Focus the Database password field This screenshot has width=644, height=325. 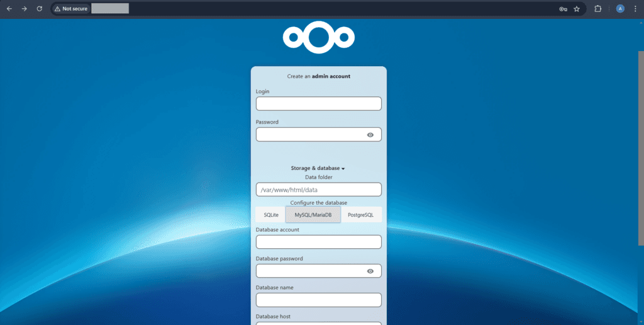(319, 271)
